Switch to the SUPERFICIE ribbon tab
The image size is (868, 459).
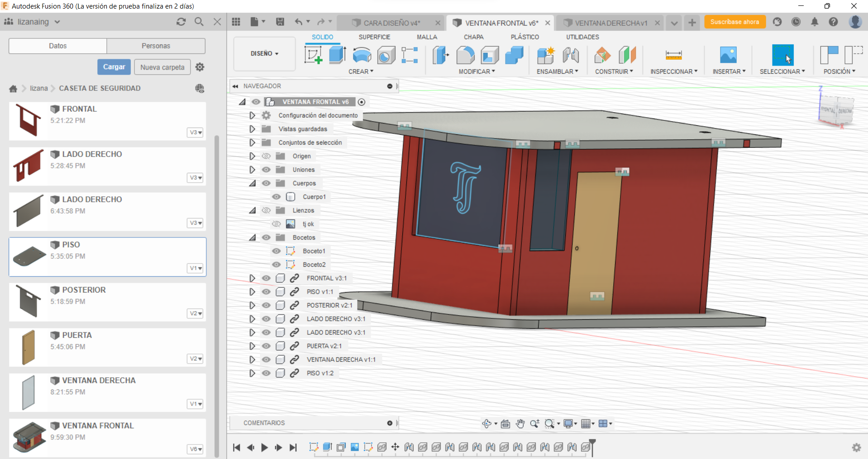click(x=374, y=37)
